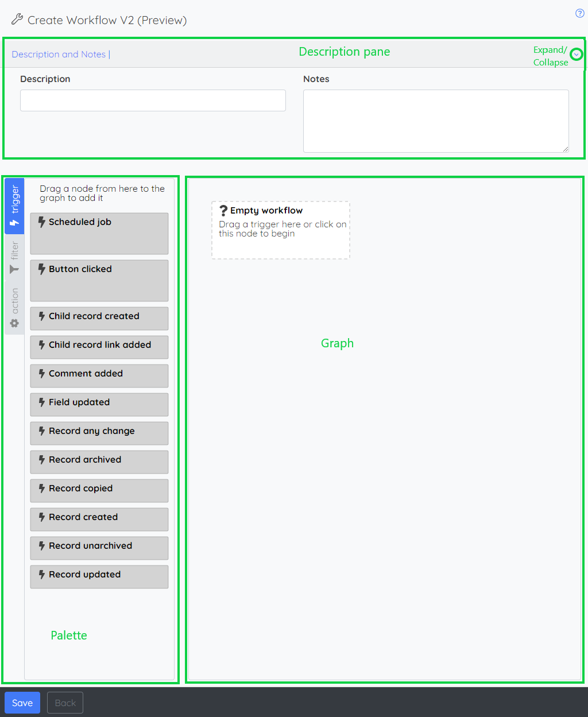Click the wrench icon beside the workflow title
588x717 pixels.
point(17,19)
